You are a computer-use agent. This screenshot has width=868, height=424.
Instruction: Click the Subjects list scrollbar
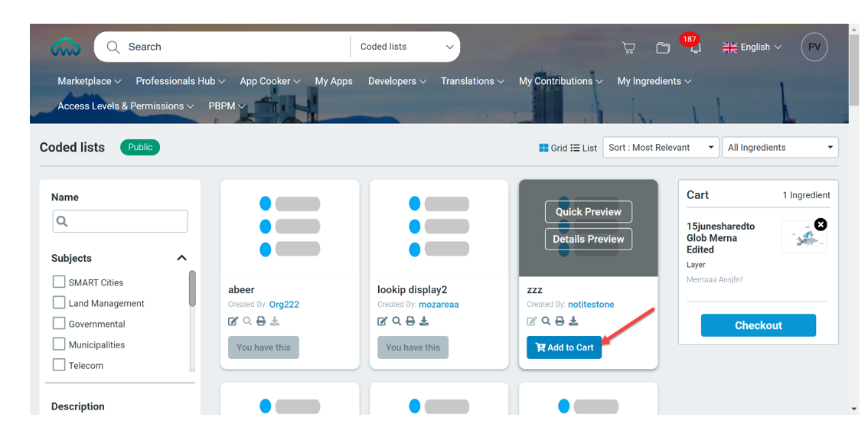coord(192,289)
